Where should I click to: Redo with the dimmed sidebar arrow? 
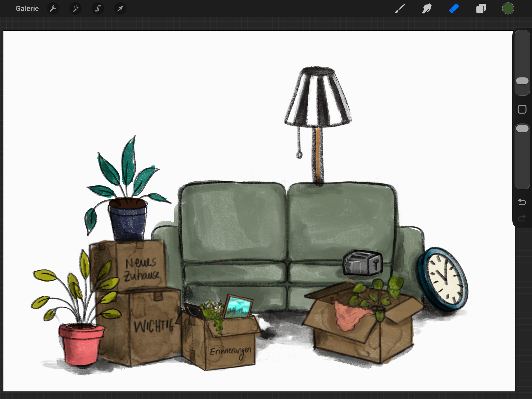[x=522, y=218]
